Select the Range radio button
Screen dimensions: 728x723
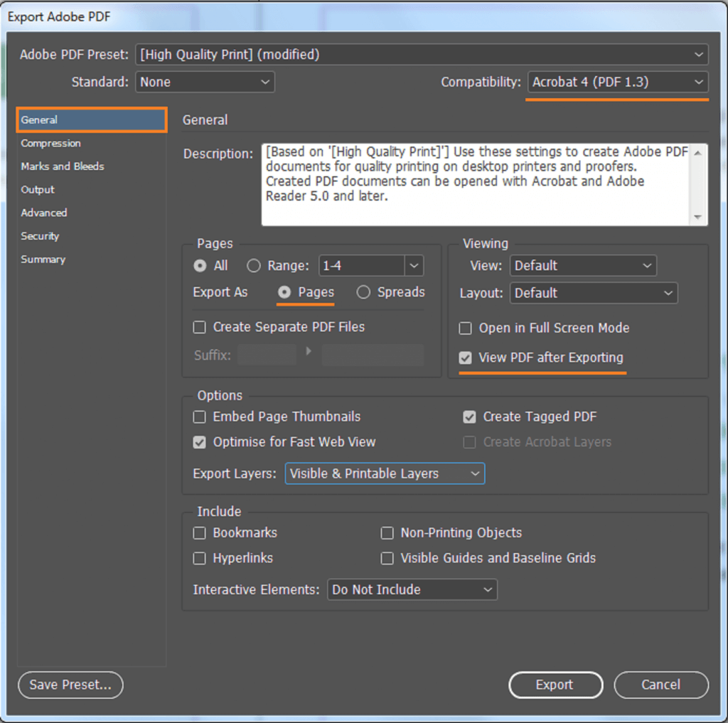click(254, 266)
